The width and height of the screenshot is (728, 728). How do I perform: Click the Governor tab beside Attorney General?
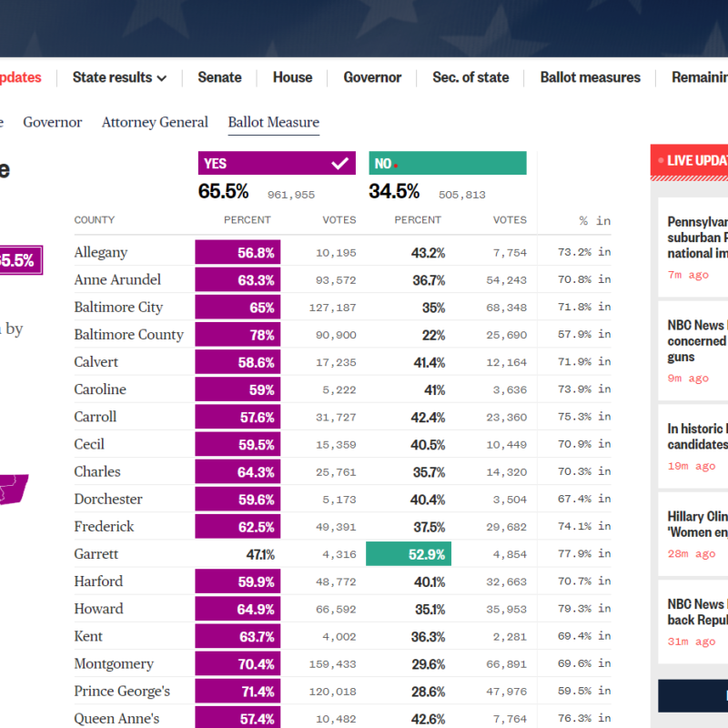click(53, 122)
